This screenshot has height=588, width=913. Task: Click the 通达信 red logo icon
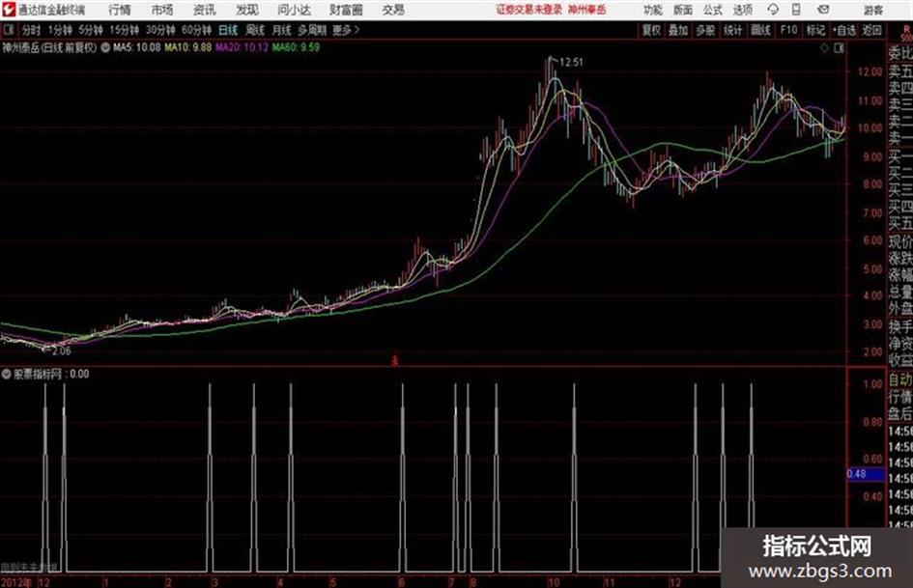coord(8,10)
